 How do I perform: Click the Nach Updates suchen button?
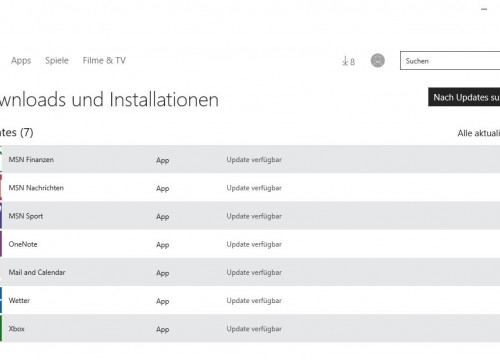464,97
